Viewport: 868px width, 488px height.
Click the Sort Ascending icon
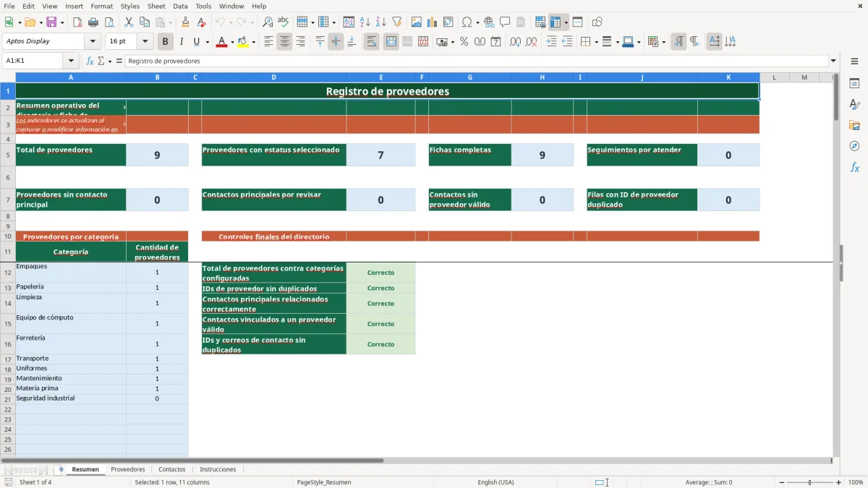click(x=365, y=22)
